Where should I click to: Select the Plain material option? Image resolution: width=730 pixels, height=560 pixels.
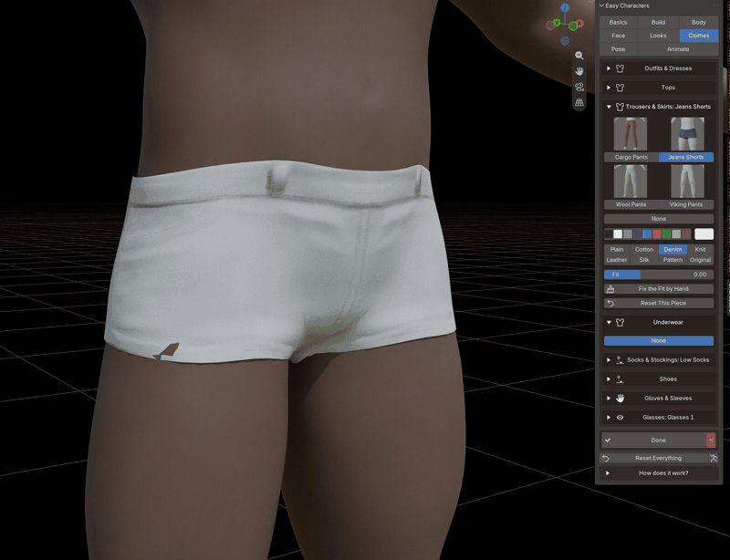pos(617,250)
